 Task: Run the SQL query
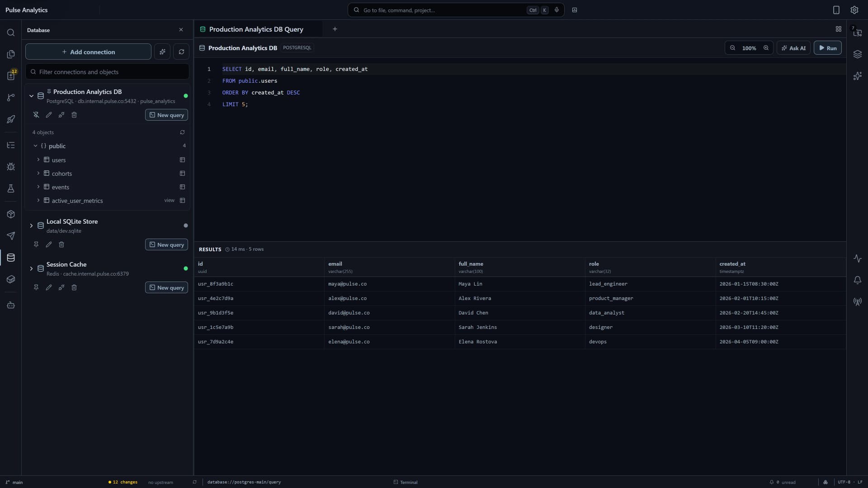point(827,48)
